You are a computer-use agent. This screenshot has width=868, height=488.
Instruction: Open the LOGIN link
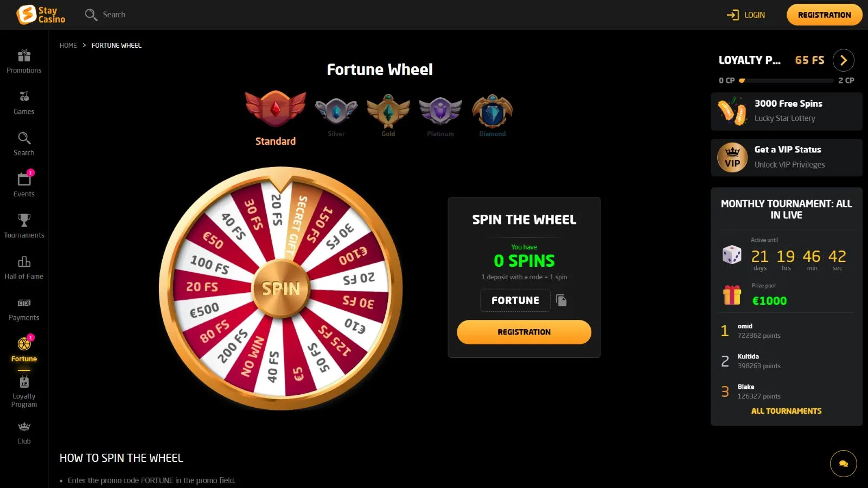pos(746,15)
